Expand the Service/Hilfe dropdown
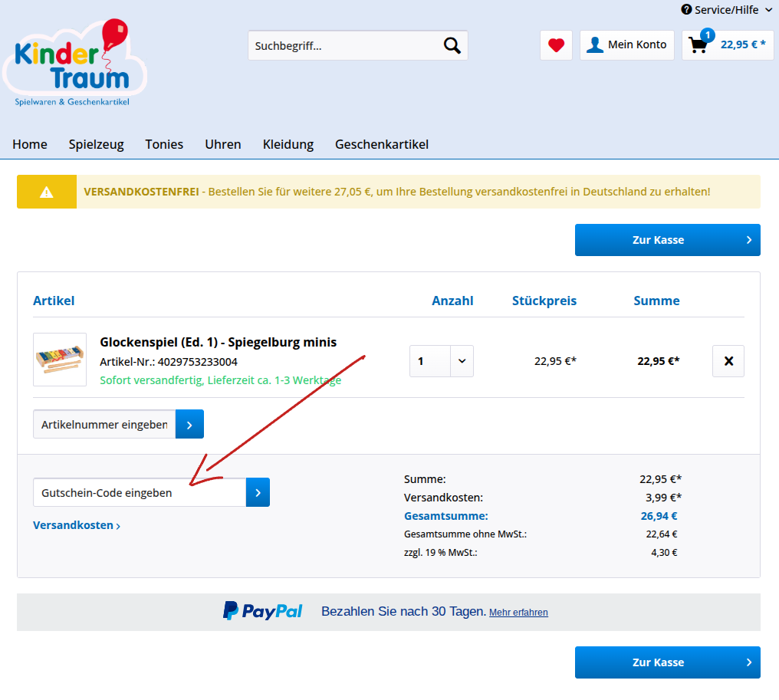 pos(726,10)
